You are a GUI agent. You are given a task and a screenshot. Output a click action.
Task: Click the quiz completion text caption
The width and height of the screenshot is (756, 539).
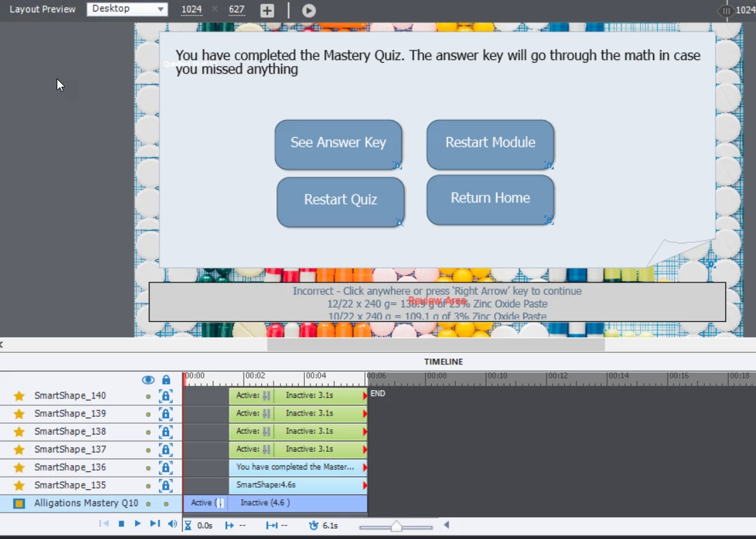point(438,62)
